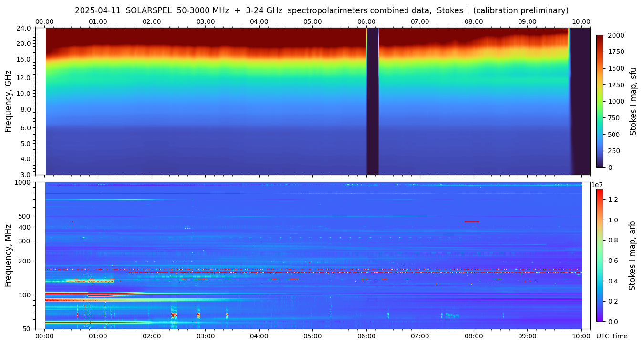Click the 'Stokes I map, arb' label
644x346 pixels.
tap(632, 255)
